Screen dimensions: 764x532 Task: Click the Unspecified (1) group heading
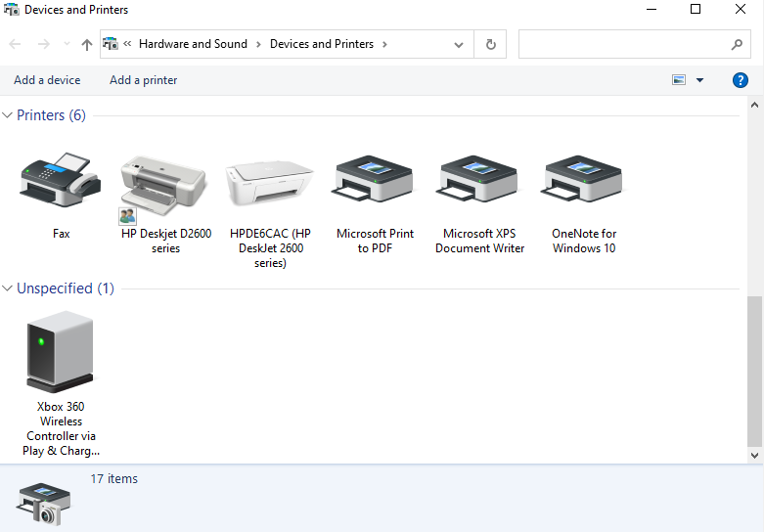(x=66, y=288)
